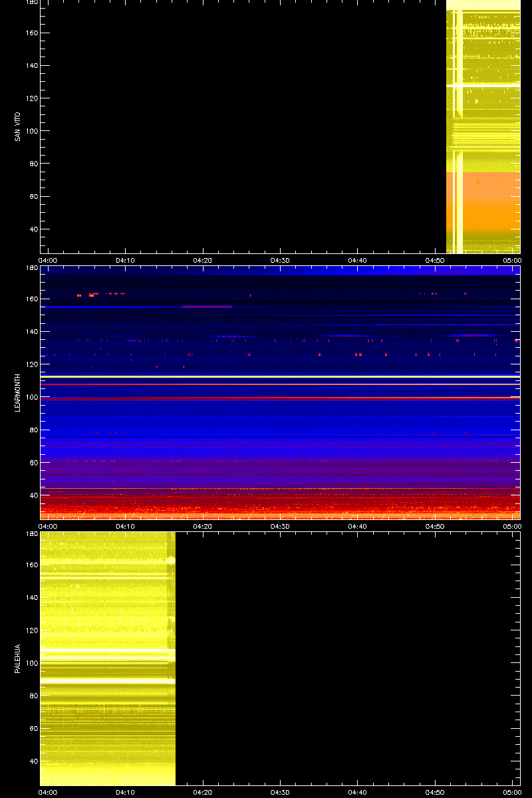
Task: Click 04:40 tick under San Vito plot
Action: pyautogui.click(x=358, y=260)
